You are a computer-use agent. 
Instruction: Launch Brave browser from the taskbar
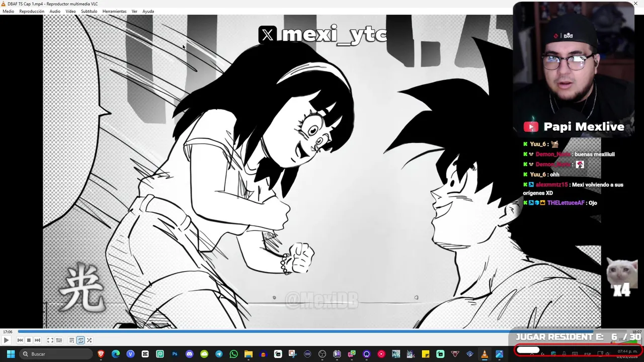[101, 354]
